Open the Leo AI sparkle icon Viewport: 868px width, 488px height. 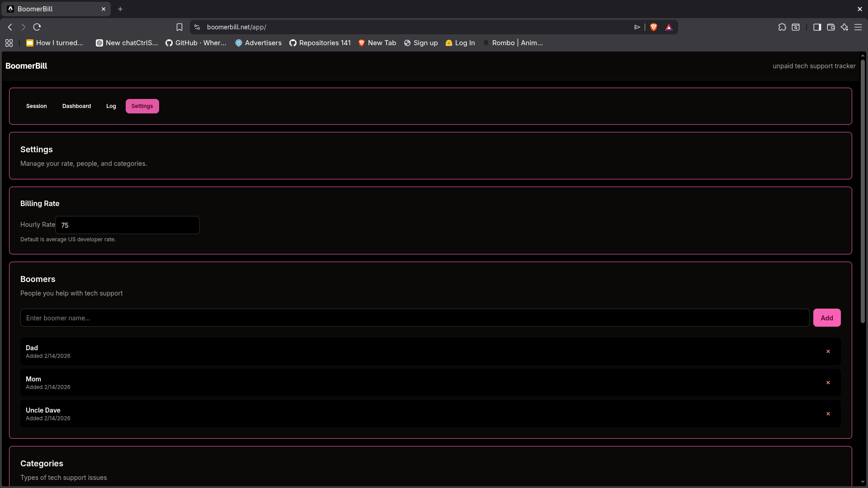(844, 27)
